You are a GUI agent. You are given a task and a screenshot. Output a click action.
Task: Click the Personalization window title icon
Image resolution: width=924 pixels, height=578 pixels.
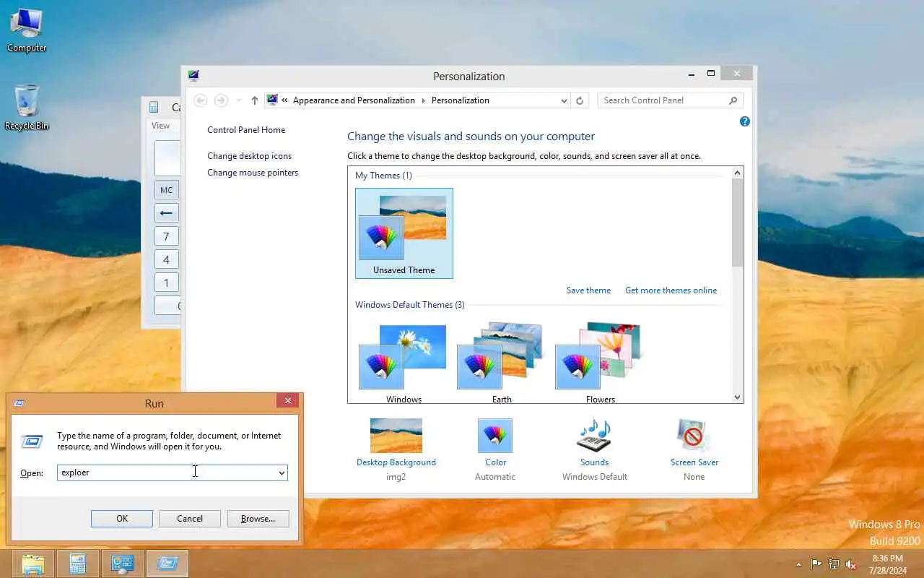193,75
